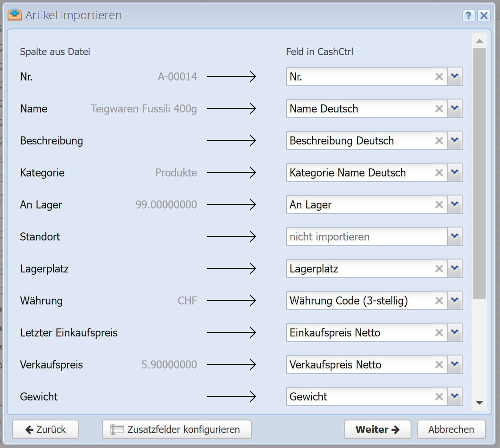Close the Artikel importieren dialog

[484, 16]
